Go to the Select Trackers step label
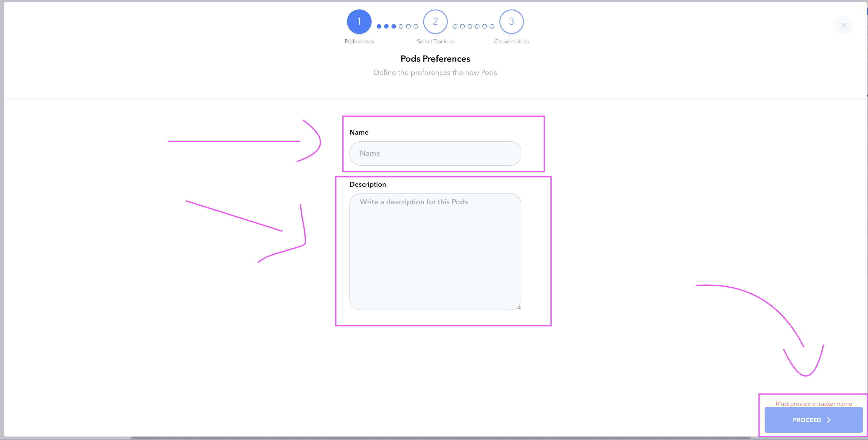Screen dimensions: 868x440 435,41
